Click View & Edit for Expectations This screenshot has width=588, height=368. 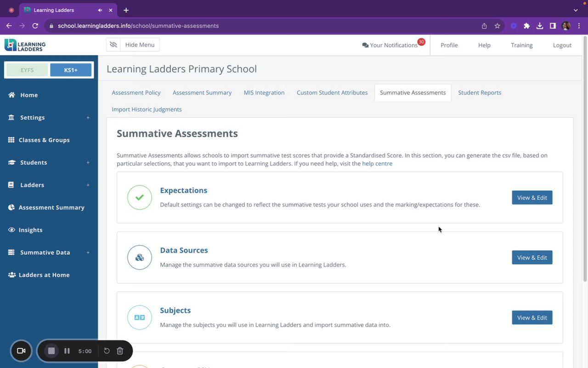[x=532, y=197]
